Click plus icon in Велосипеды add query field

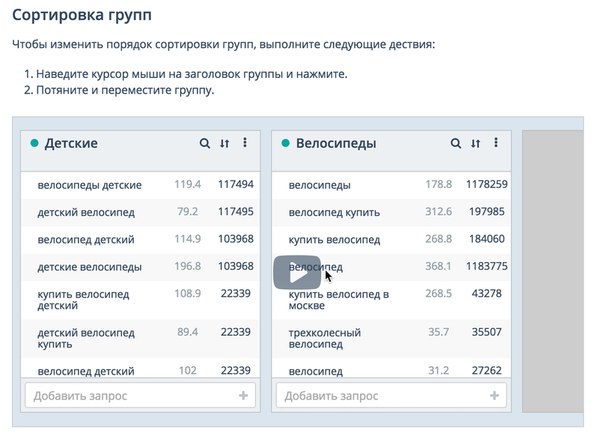point(494,396)
